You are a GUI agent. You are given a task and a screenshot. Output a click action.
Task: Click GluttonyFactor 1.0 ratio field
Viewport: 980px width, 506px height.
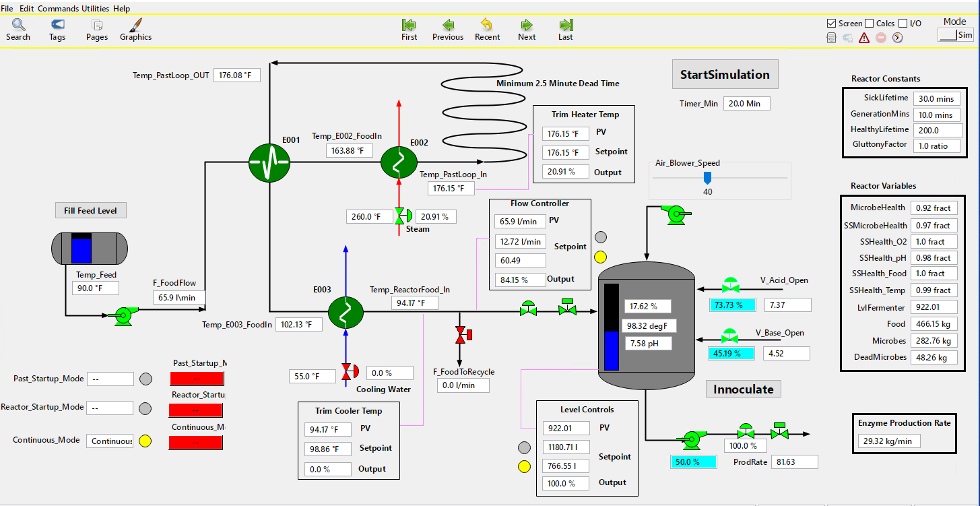(x=936, y=146)
